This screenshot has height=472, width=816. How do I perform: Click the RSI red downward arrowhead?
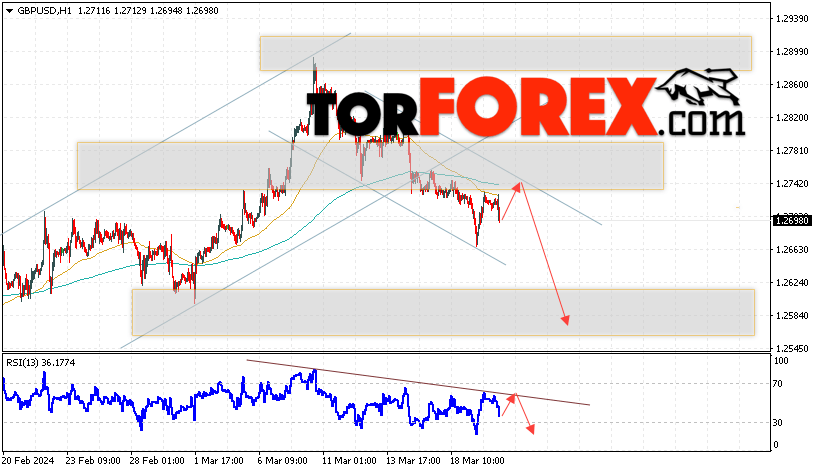click(x=530, y=429)
